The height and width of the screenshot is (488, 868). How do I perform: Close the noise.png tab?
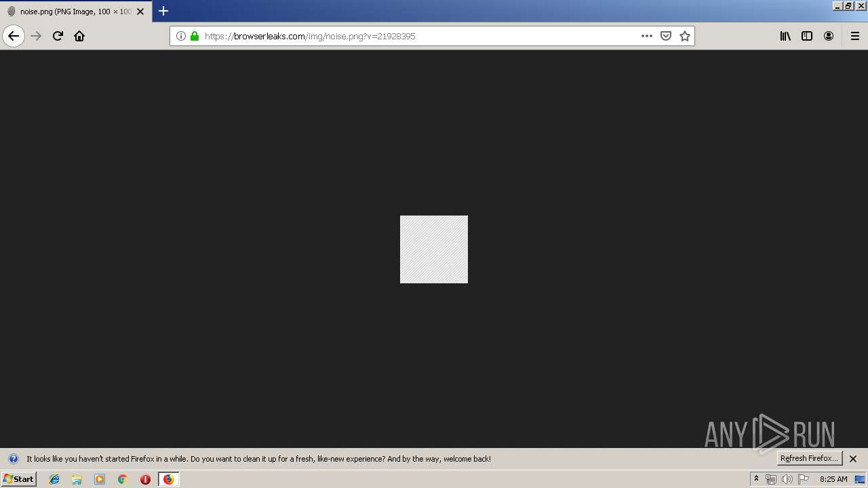[140, 12]
